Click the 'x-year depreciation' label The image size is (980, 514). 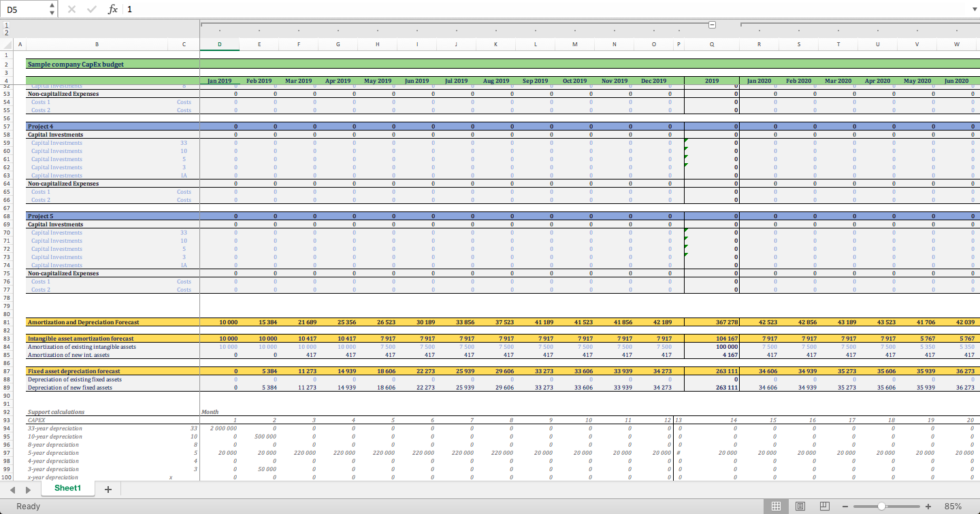[97, 477]
